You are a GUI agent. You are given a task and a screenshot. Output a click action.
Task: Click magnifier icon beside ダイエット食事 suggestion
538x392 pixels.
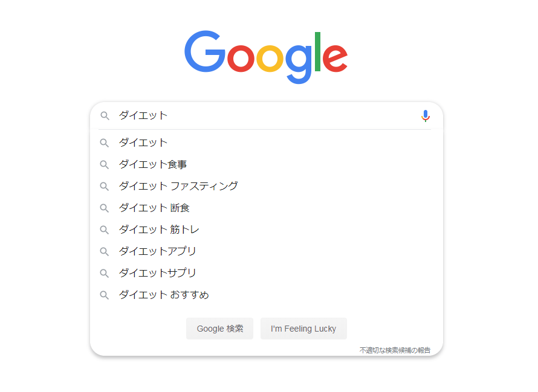(x=105, y=165)
